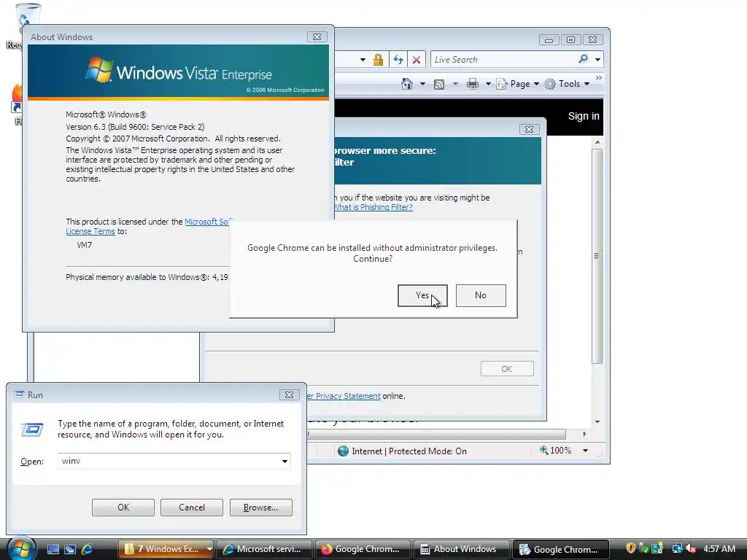
Task: Open the search provider dropdown arrow
Action: (597, 60)
